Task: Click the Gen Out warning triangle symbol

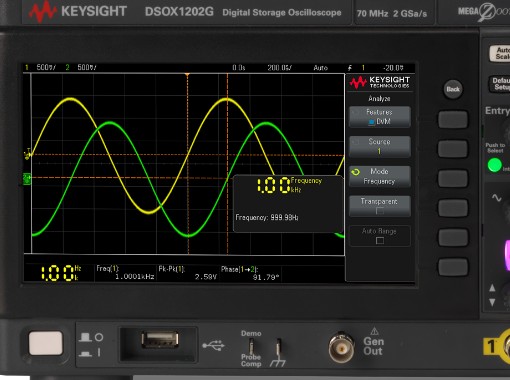Action: [x=374, y=331]
